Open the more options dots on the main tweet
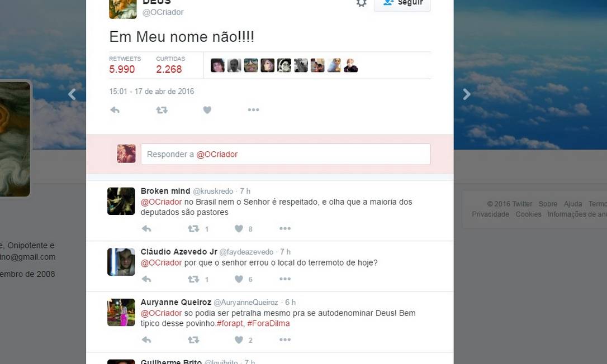 (x=254, y=110)
